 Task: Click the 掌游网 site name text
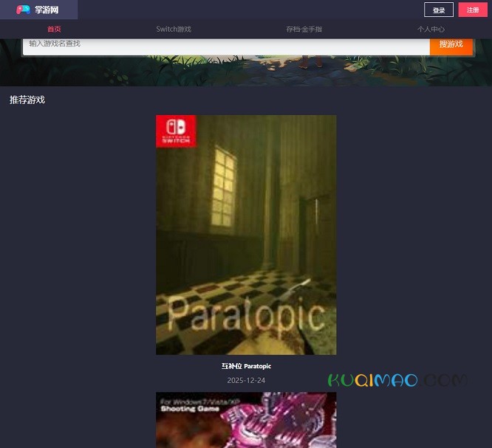click(47, 10)
